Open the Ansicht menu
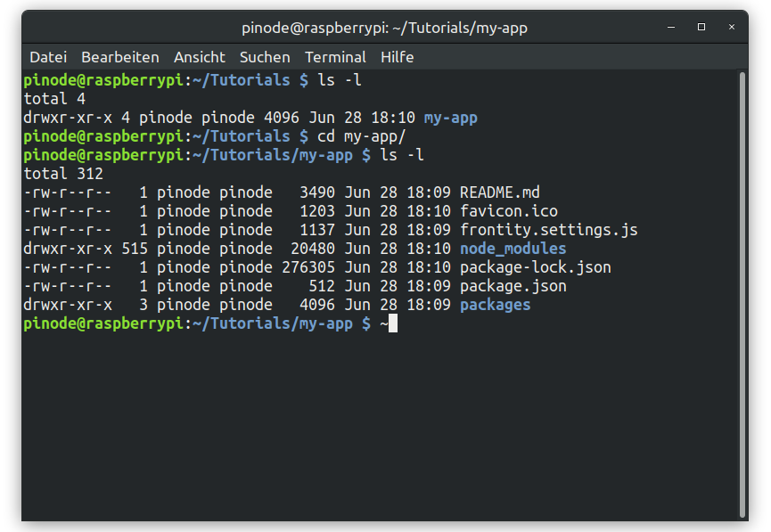Image resolution: width=771 pixels, height=532 pixels. click(199, 57)
